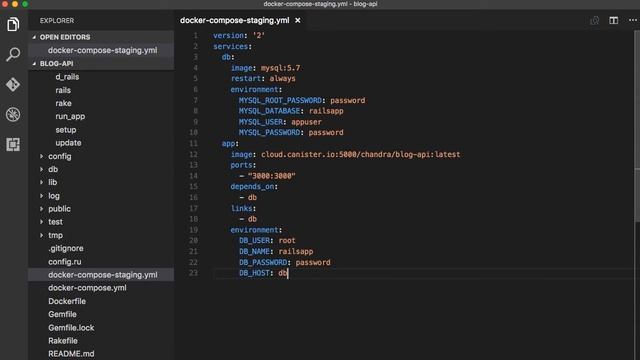The height and width of the screenshot is (360, 640).
Task: Click the version key on line 1
Action: pyautogui.click(x=229, y=36)
